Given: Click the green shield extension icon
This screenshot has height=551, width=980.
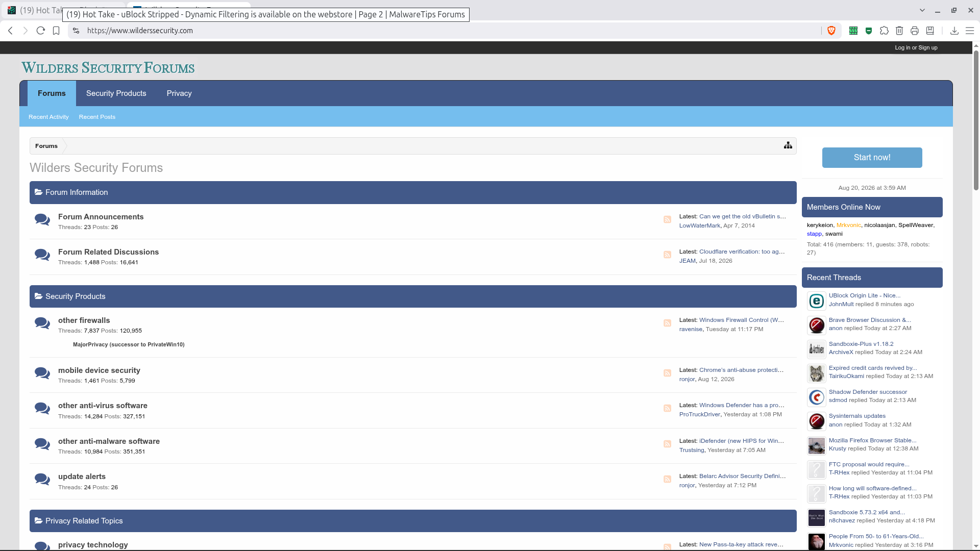Looking at the screenshot, I should [x=869, y=31].
